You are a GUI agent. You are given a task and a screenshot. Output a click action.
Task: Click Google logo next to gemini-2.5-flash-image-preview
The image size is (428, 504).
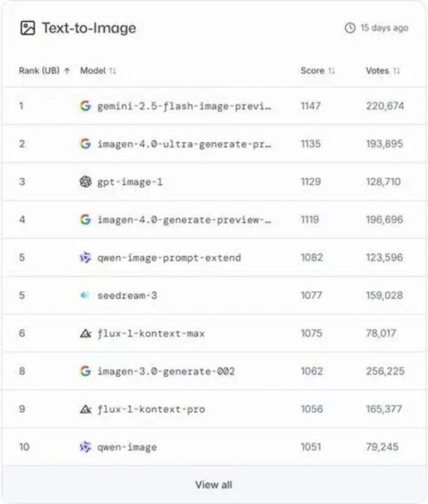click(x=86, y=106)
